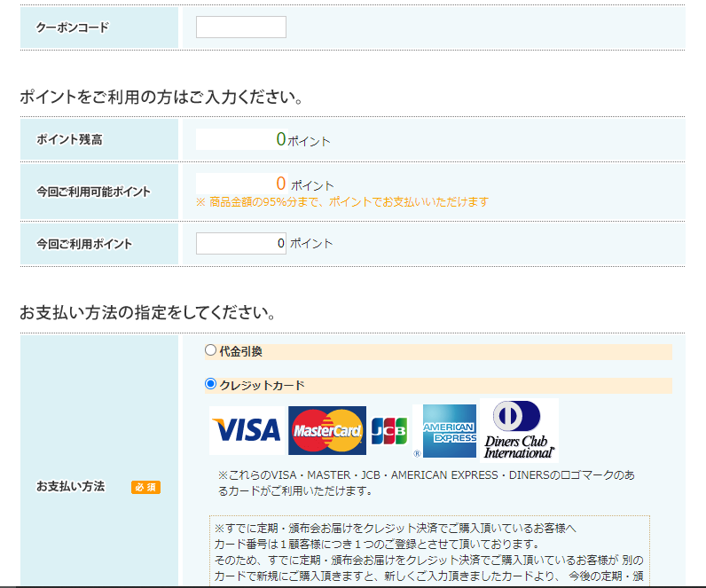Click the お支払い方法 row label
This screenshot has width=706, height=588.
coord(70,487)
